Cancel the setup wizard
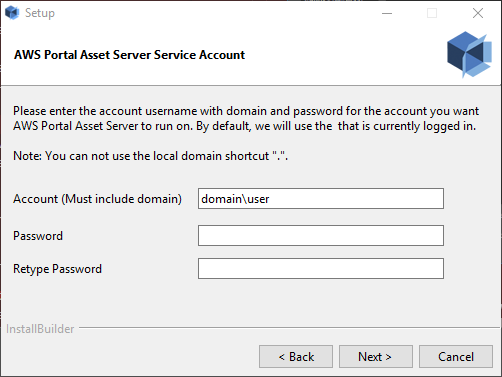Image resolution: width=502 pixels, height=377 pixels. point(456,357)
